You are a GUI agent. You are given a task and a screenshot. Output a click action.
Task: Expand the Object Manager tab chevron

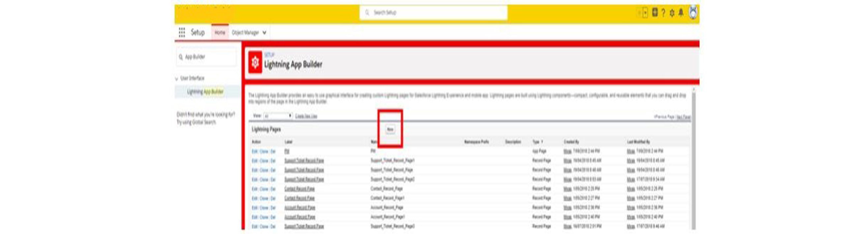tap(264, 33)
